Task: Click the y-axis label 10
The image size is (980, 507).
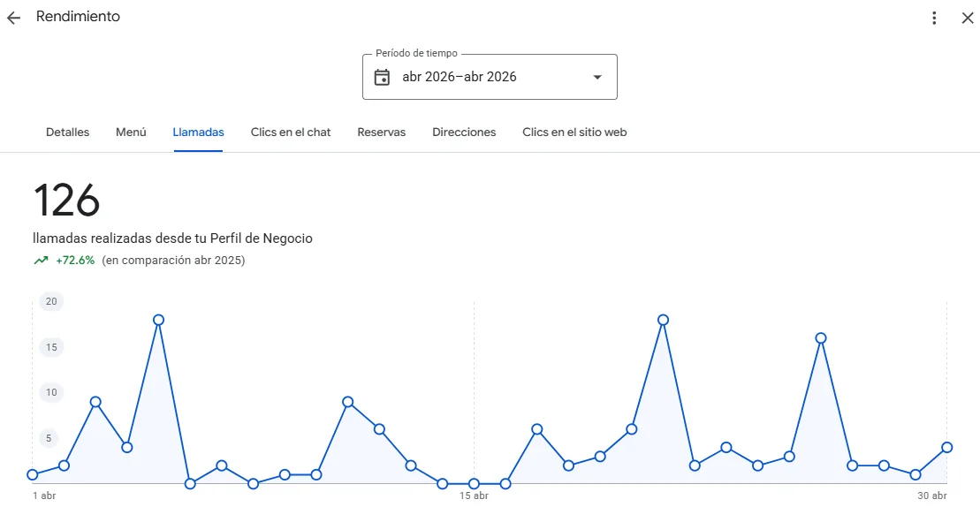Action: point(51,393)
